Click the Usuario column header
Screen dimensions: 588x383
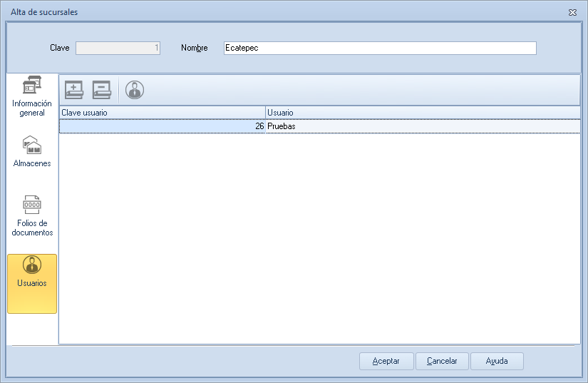pos(423,113)
